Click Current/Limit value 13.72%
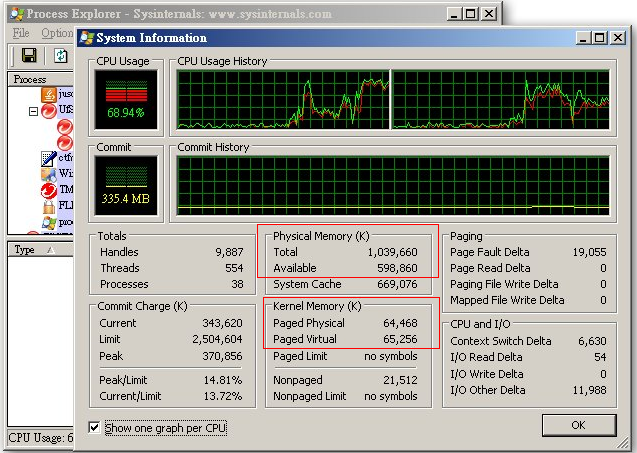 click(x=223, y=396)
